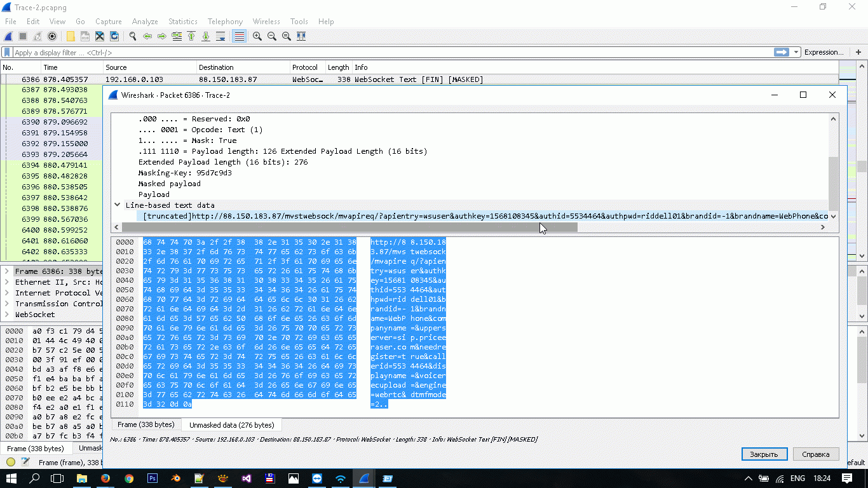Image resolution: width=868 pixels, height=488 pixels.
Task: Select the Masking-Key: 95d7c9d3 line
Action: (x=185, y=173)
